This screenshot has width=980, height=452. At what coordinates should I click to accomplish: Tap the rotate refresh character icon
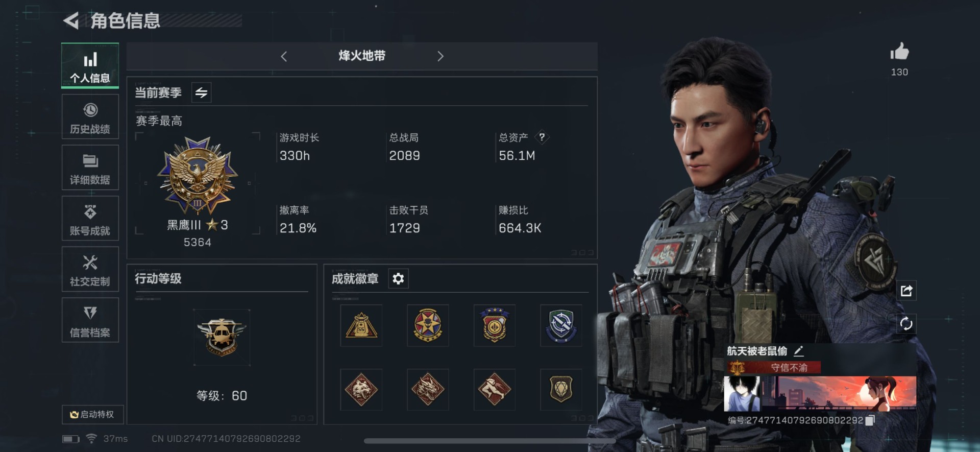[x=906, y=324]
